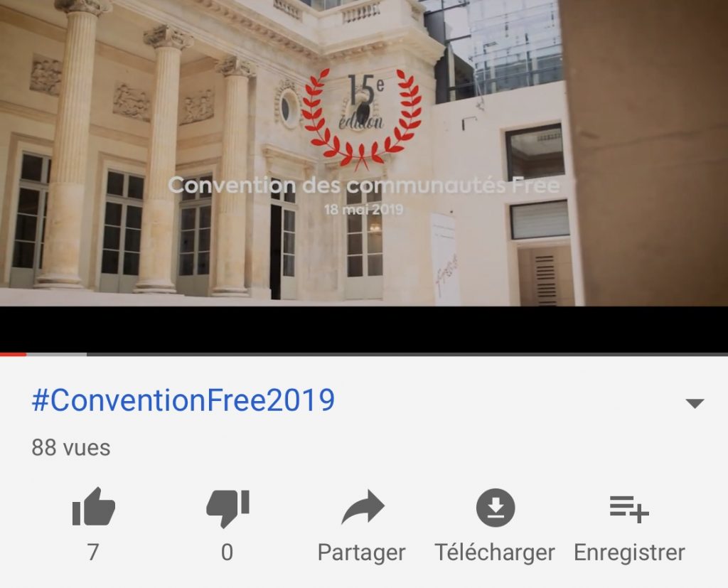728x588 pixels.
Task: Click the like count showing 7
Action: (93, 552)
